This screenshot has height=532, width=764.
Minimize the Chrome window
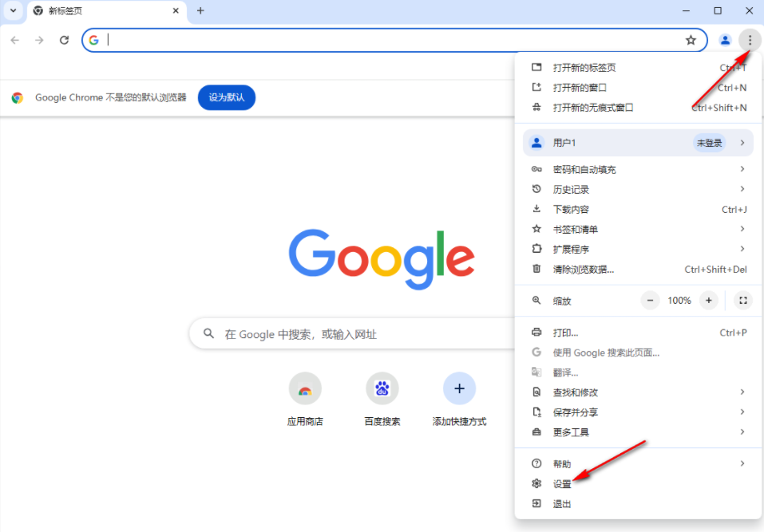click(x=686, y=10)
